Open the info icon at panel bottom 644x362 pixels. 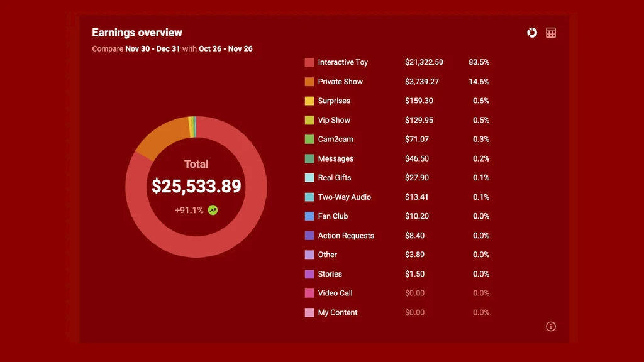551,326
